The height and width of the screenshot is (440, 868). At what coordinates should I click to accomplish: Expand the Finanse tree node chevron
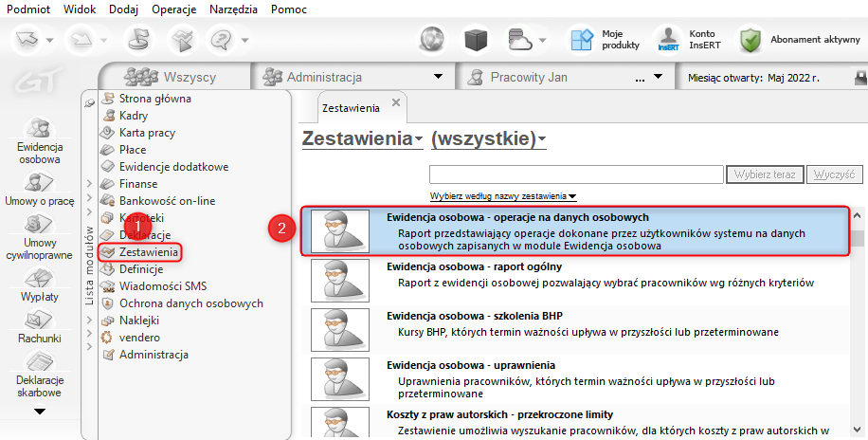click(x=90, y=183)
